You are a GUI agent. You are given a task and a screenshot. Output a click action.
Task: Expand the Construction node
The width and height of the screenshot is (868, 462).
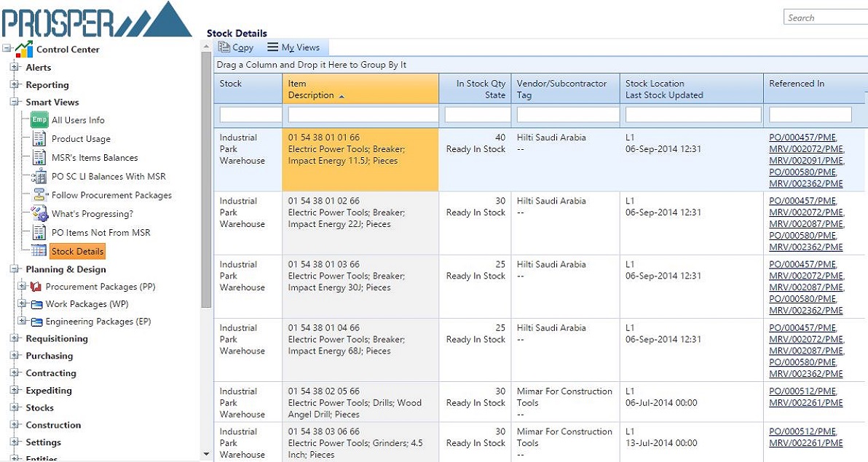pyautogui.click(x=15, y=425)
